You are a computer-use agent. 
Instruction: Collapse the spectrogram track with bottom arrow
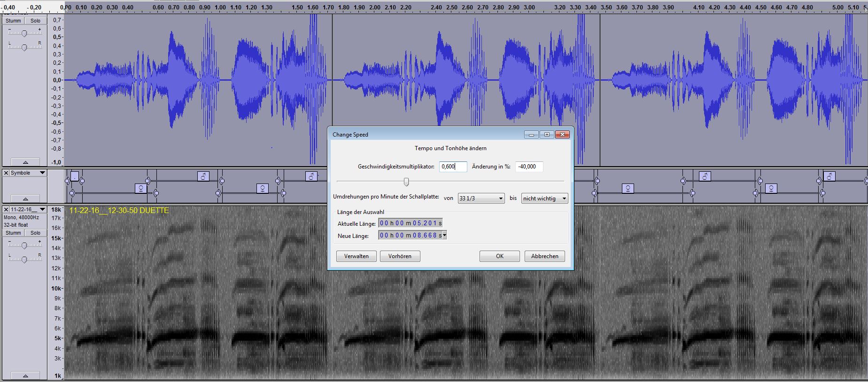[25, 376]
